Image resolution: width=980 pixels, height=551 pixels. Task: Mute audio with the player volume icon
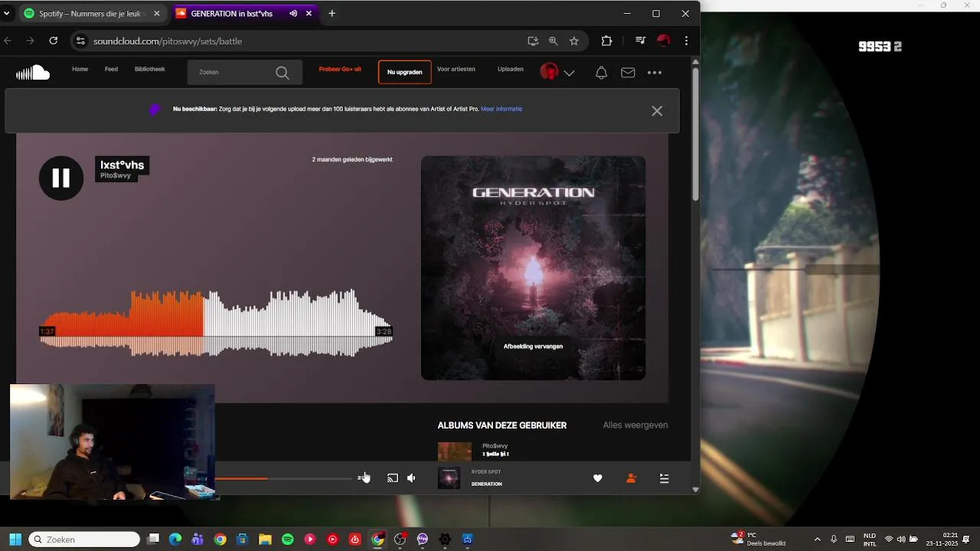(x=411, y=478)
